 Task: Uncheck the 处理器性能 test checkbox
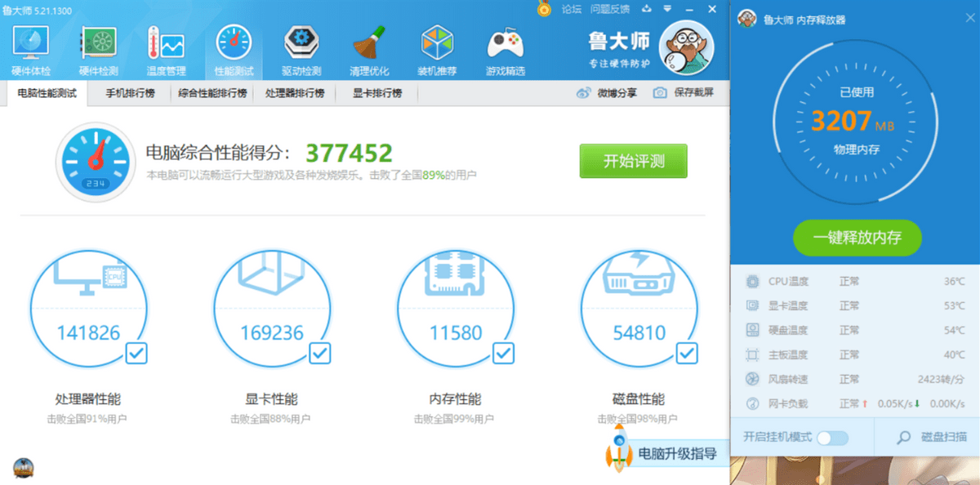(136, 354)
